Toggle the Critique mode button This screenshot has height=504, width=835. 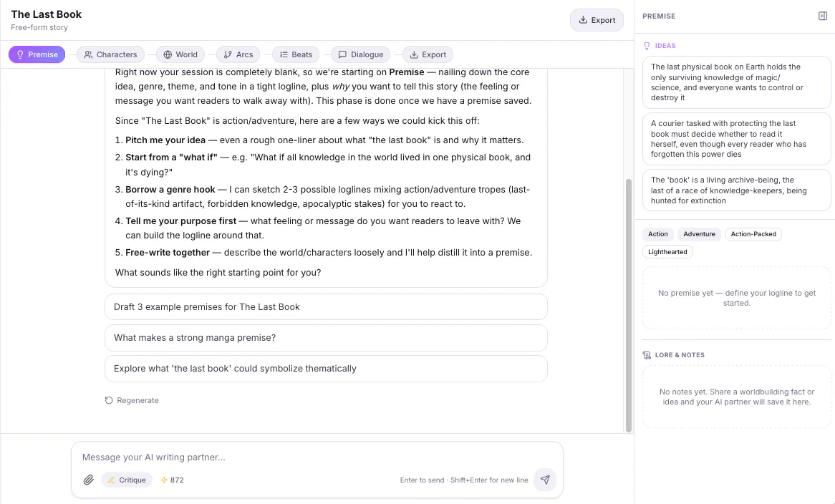click(127, 480)
